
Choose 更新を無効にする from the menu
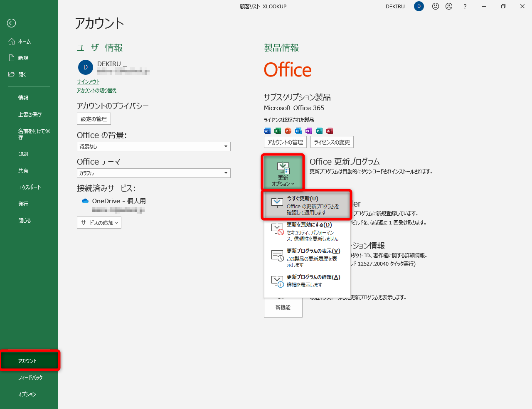pyautogui.click(x=307, y=232)
